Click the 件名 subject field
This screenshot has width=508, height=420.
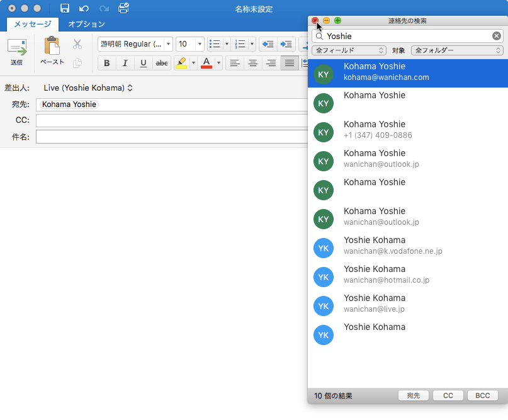pyautogui.click(x=172, y=137)
